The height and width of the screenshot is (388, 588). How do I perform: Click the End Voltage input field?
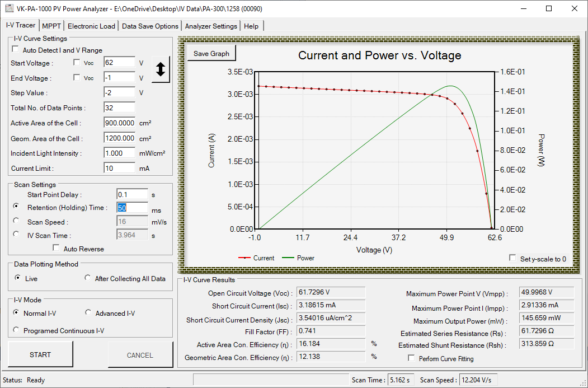pos(119,77)
